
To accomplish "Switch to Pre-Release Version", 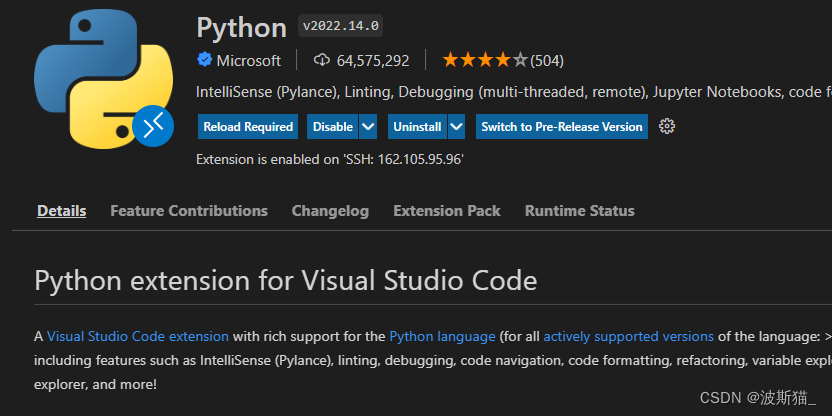I will (561, 127).
